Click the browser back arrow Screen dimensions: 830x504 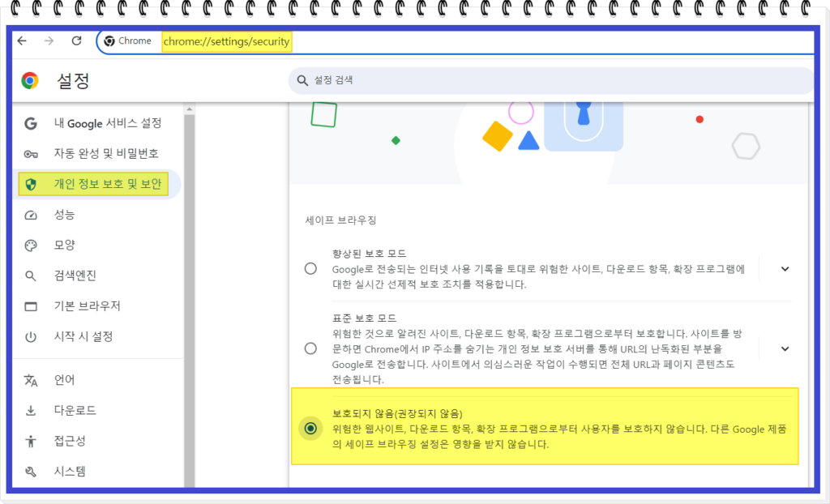click(22, 41)
